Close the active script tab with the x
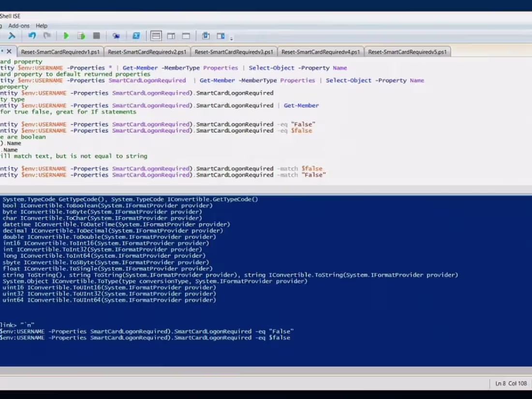Image resolution: width=532 pixels, height=399 pixels. [x=8, y=51]
